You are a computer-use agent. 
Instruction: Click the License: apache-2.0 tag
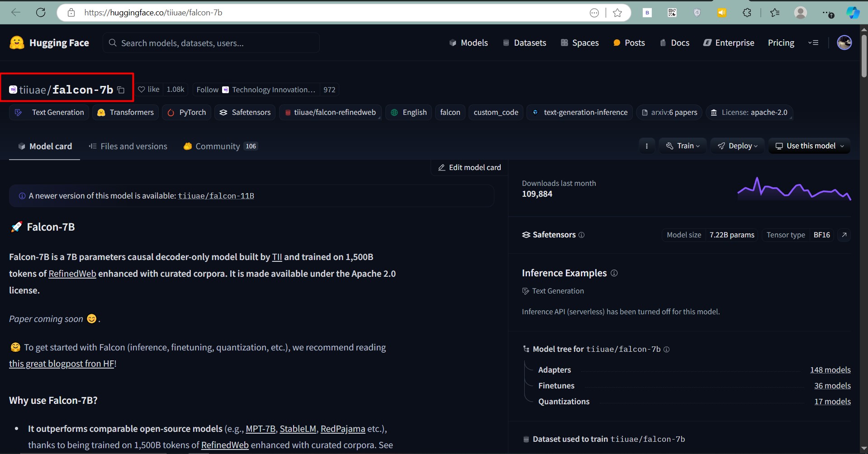click(x=749, y=113)
